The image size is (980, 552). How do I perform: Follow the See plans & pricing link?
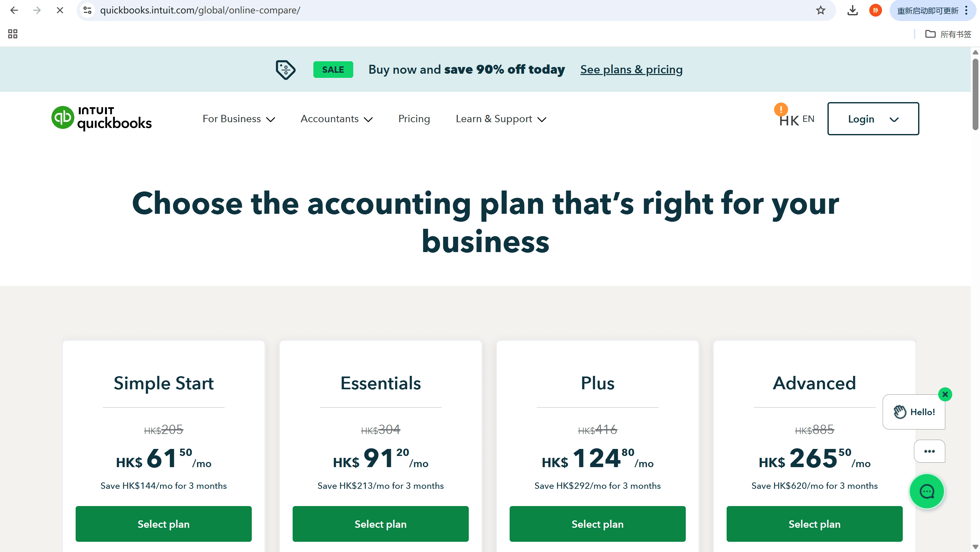tap(631, 69)
